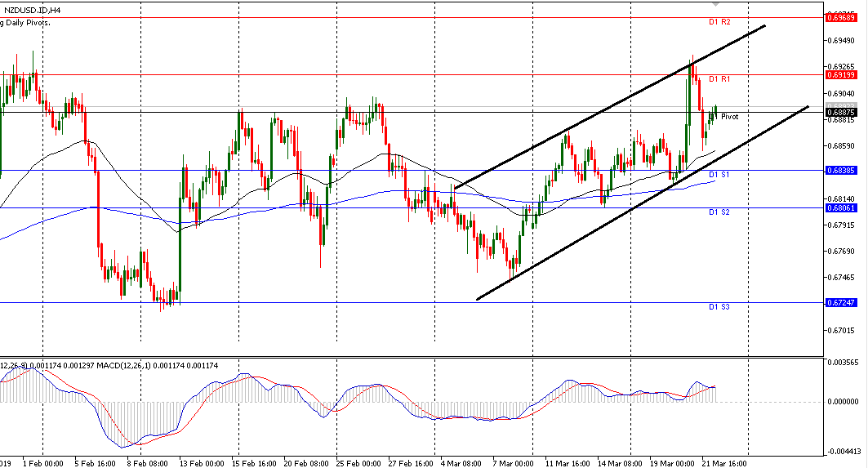Click the 0.003565 MACD scale value
The width and height of the screenshot is (868, 468).
[841, 361]
